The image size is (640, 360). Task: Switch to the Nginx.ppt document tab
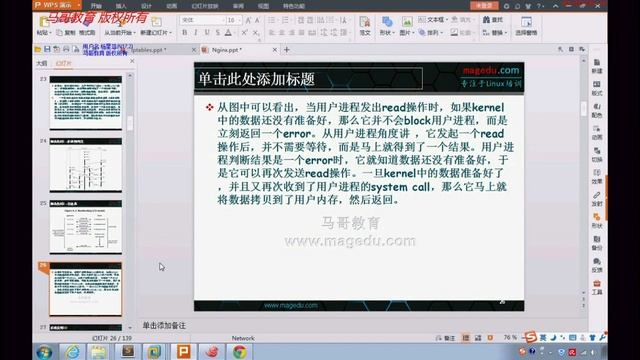[x=227, y=50]
